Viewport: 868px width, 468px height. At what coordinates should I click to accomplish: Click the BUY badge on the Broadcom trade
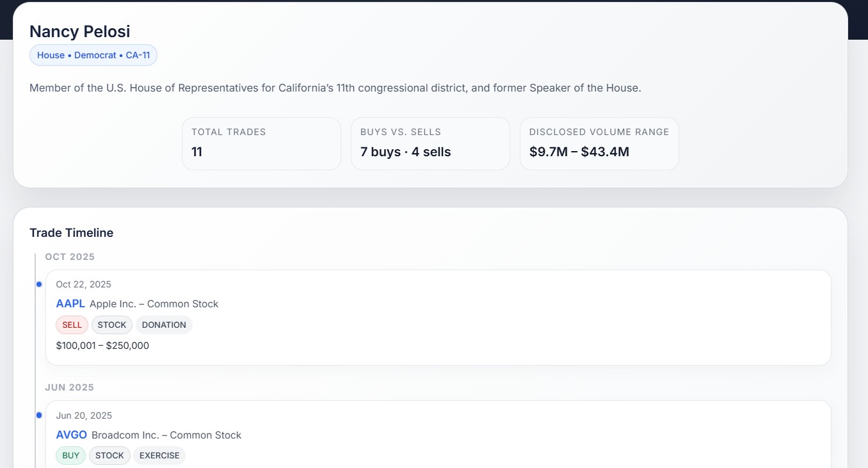70,455
